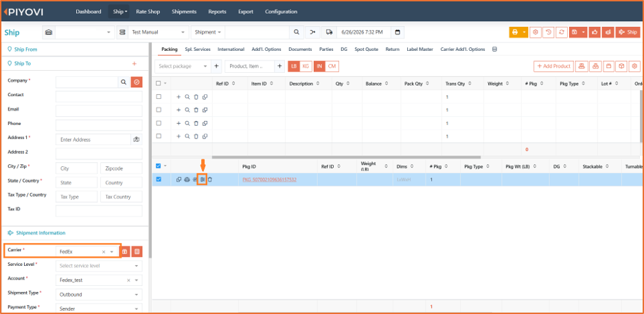Click the plus icon next to Ship To

(134, 64)
